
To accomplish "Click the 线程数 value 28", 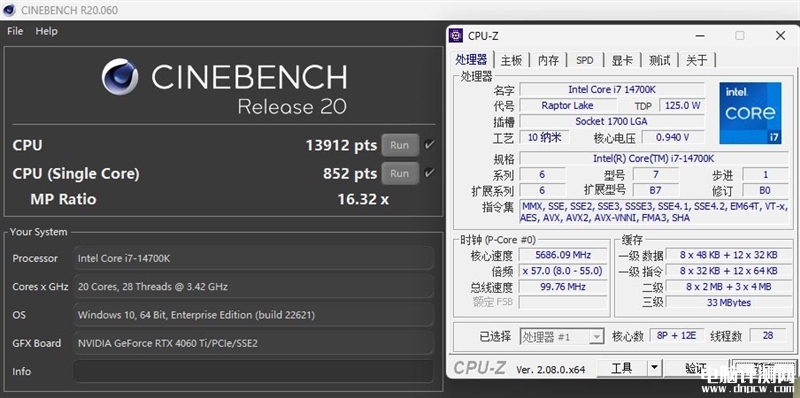I will pos(768,335).
